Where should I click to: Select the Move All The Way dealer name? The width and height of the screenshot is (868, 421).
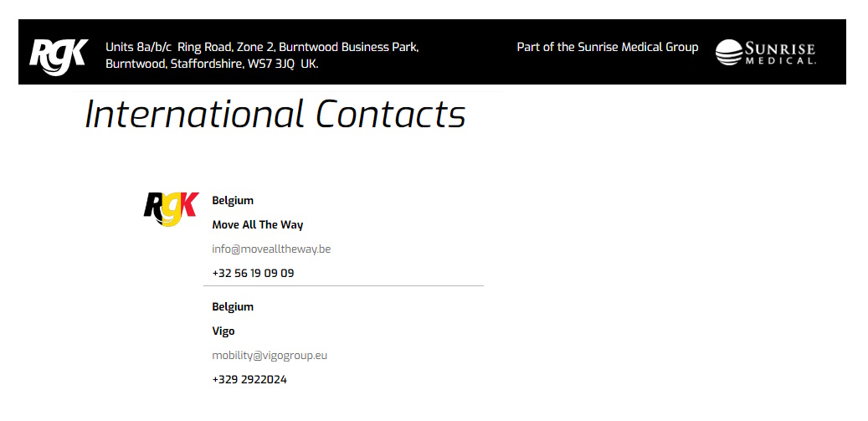coord(257,224)
